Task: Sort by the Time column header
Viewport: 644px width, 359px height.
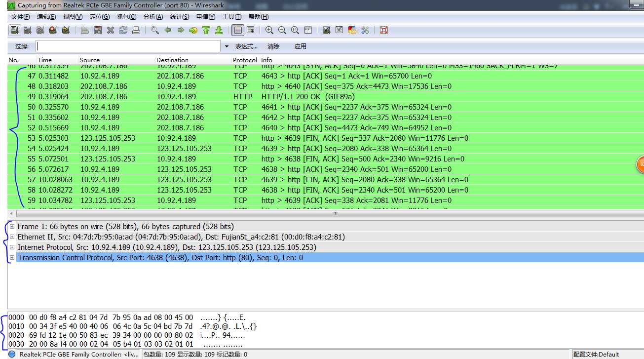Action: [45, 60]
